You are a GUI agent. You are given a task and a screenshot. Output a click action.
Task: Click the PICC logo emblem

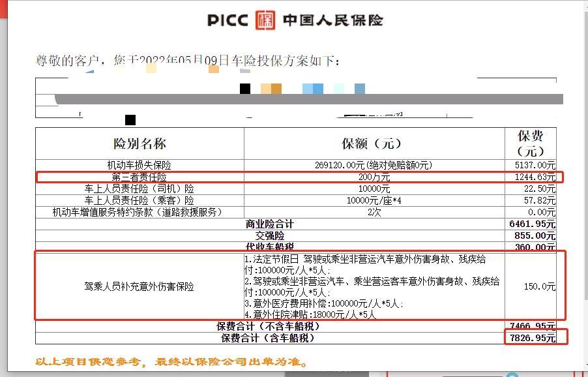click(x=265, y=20)
